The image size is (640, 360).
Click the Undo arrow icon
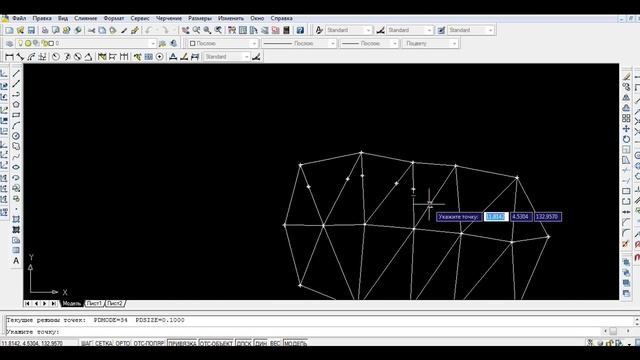pos(149,31)
